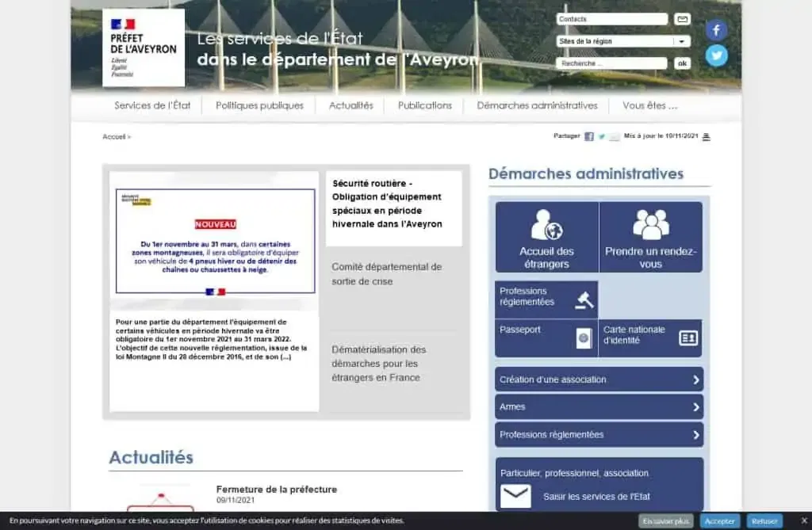Select the Publications menu item

click(425, 105)
